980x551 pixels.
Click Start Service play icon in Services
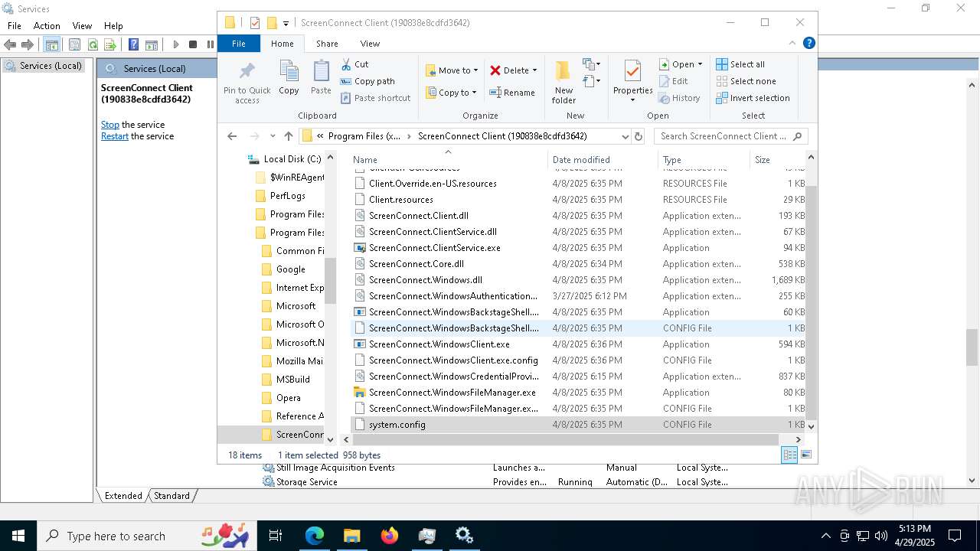pos(175,45)
